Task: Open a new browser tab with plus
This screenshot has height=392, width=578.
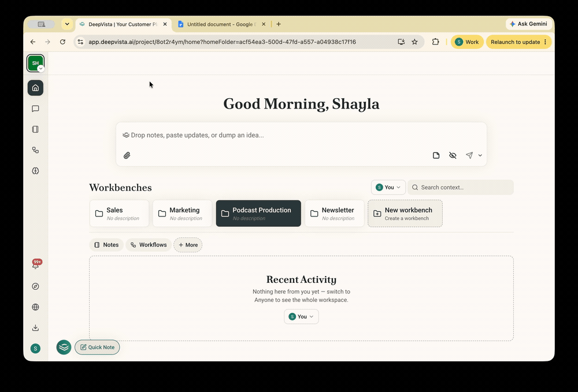Action: coord(279,24)
